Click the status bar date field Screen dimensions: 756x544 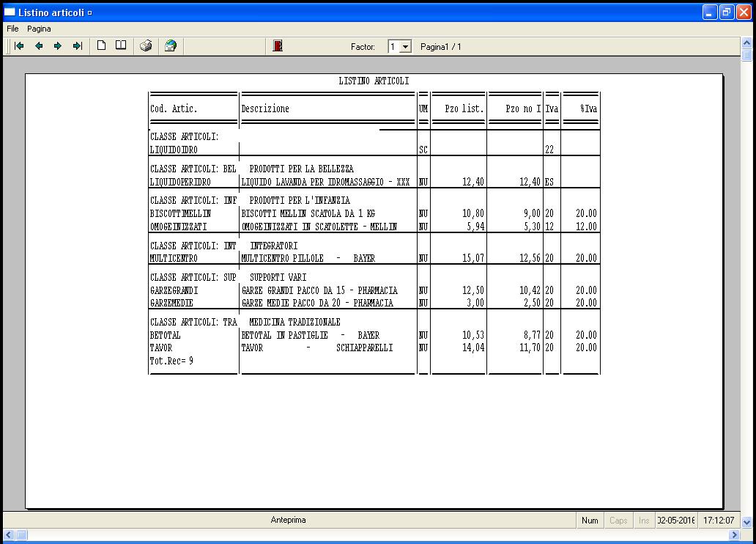[676, 521]
